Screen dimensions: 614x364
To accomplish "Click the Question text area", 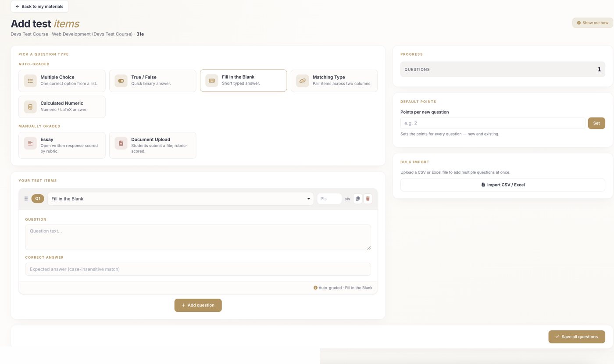I will (x=198, y=237).
